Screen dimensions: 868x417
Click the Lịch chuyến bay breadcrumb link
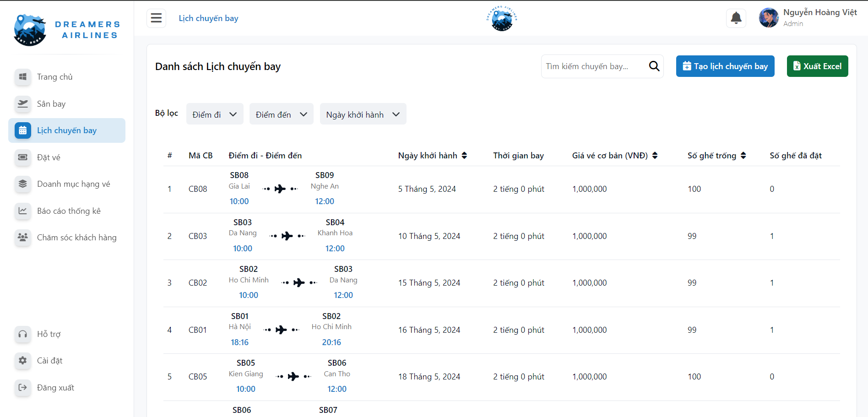208,18
